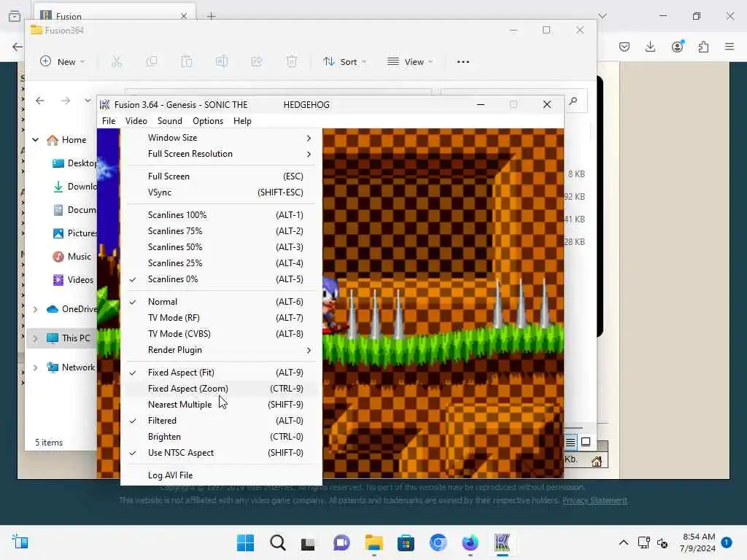The image size is (747, 560).
Task: Enable Nearest Multiple scaling
Action: pos(222,404)
